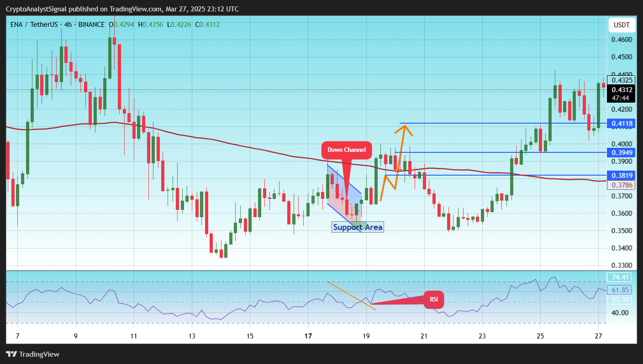Viewport: 643px width, 364px height.
Task: Click the 19 date on time axis
Action: [366, 336]
